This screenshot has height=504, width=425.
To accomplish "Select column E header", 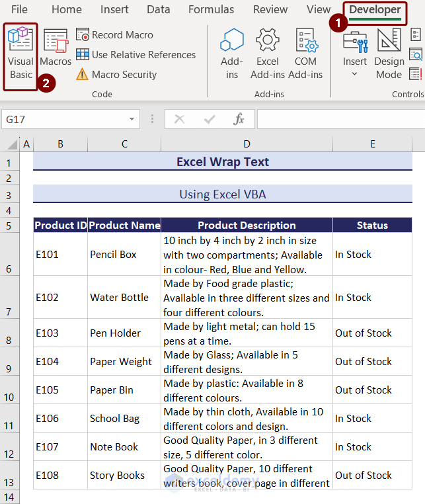I will click(372, 144).
